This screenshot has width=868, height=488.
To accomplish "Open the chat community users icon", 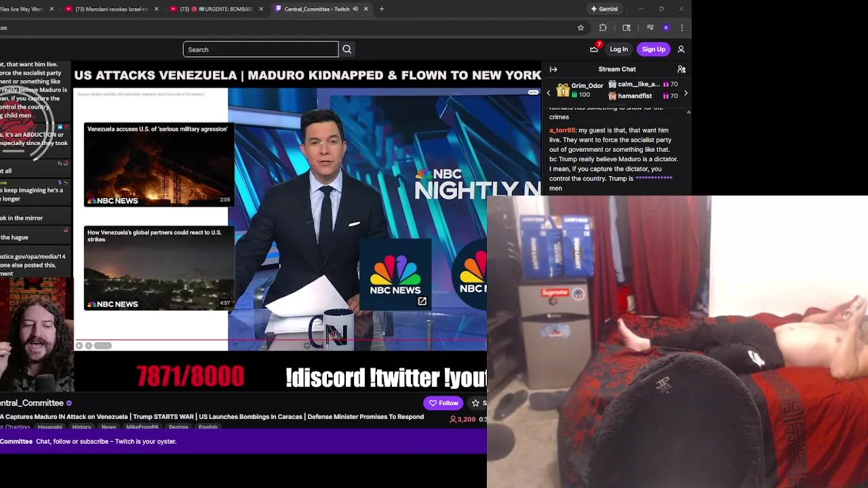I will (x=682, y=69).
